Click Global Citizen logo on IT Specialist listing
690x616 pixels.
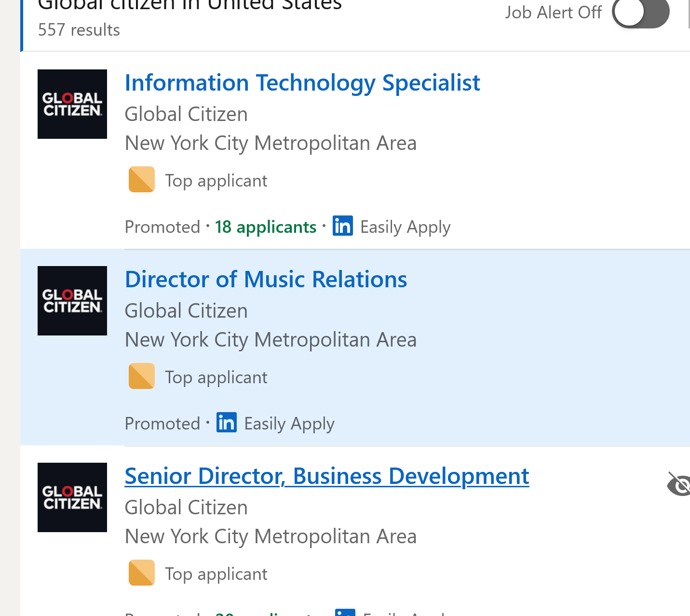[x=72, y=104]
